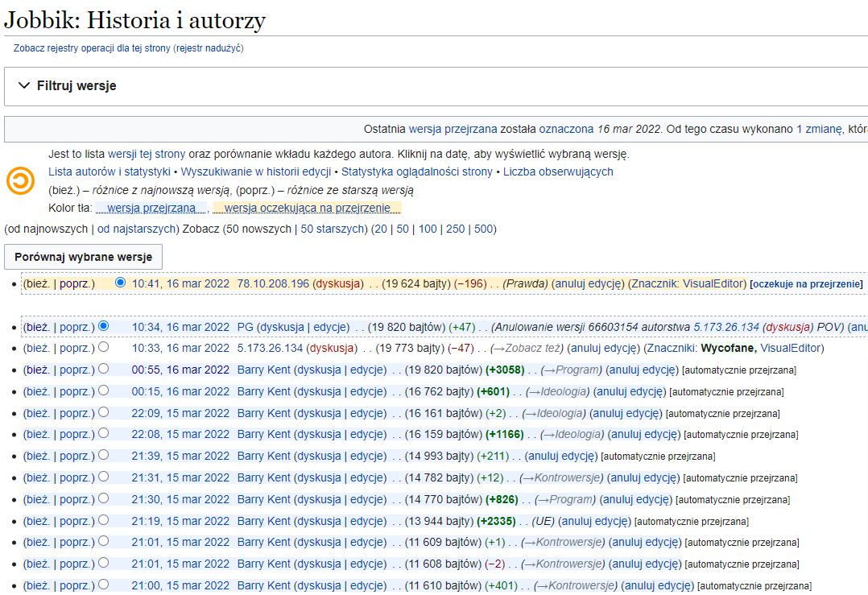Click poprz. on the 10:41 revision row
The image size is (868, 595).
coord(76,283)
